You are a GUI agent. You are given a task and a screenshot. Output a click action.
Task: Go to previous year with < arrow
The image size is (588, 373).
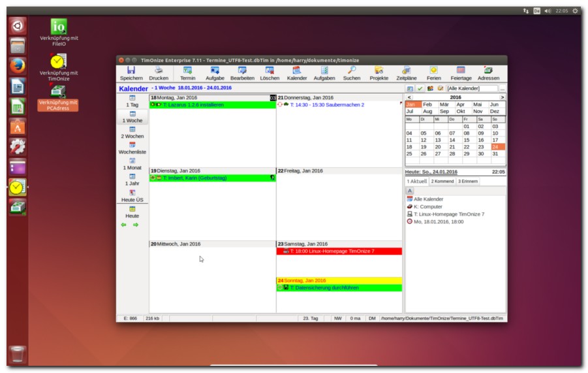point(409,97)
